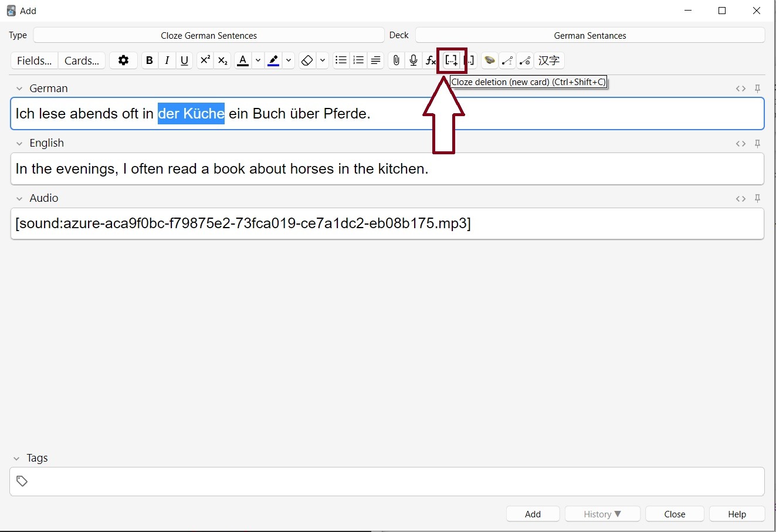Click the Chinese characters (汉字) toolbar icon

point(549,60)
